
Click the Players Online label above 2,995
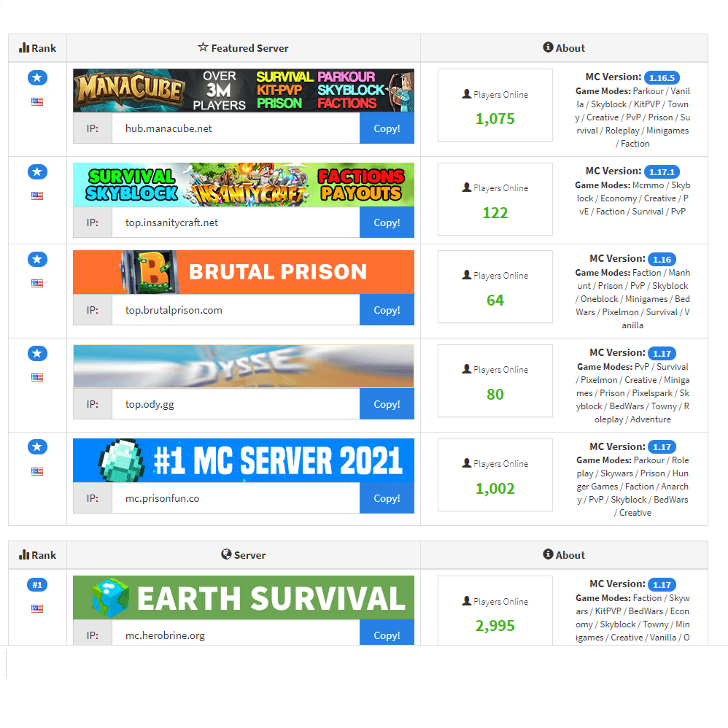(x=500, y=602)
